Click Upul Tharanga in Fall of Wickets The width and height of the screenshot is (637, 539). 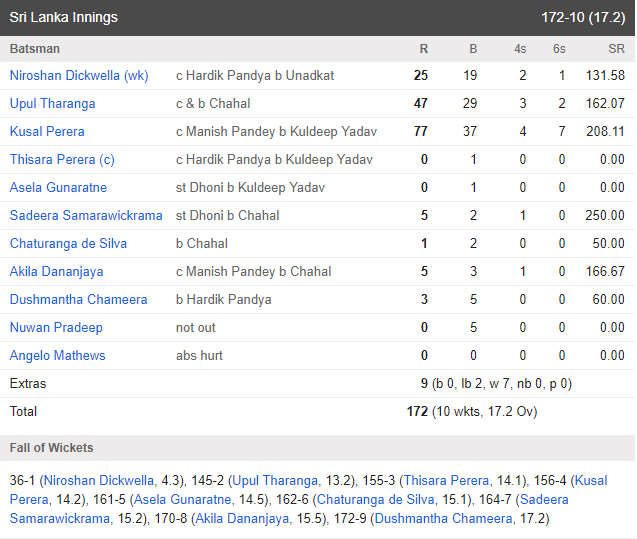click(275, 481)
